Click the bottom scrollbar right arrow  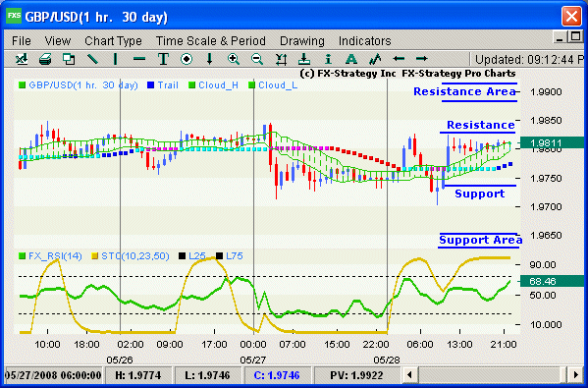click(x=576, y=375)
